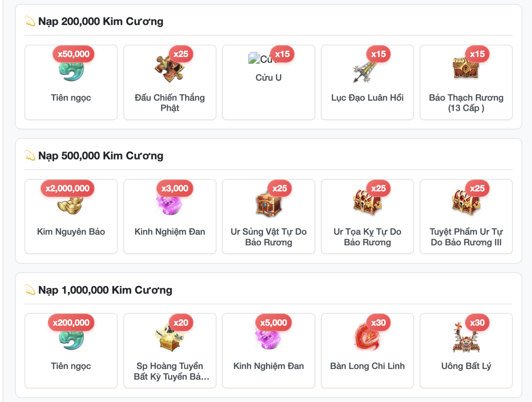Image resolution: width=532 pixels, height=402 pixels.
Task: Click the x5,000 Kinh Nghiệm Đan badge
Action: click(274, 323)
